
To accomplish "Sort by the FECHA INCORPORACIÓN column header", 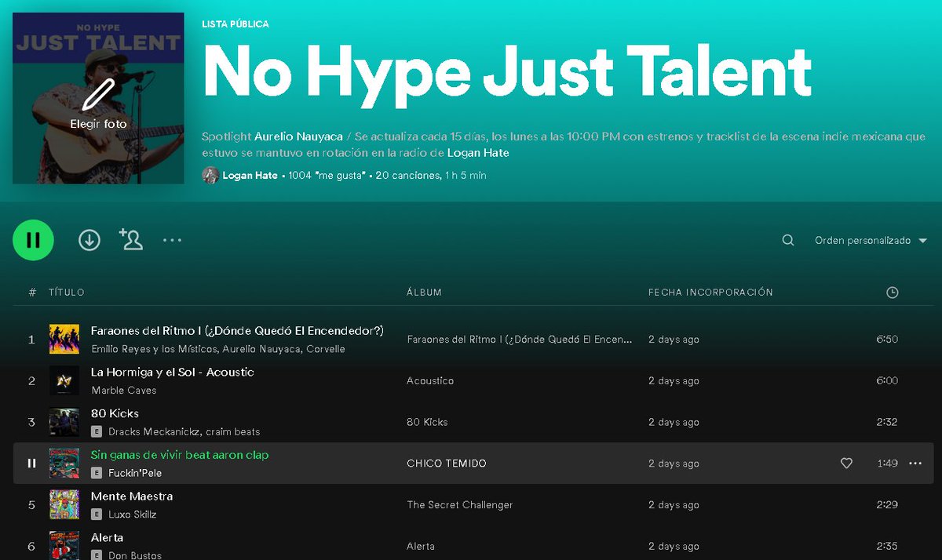I will coord(710,293).
